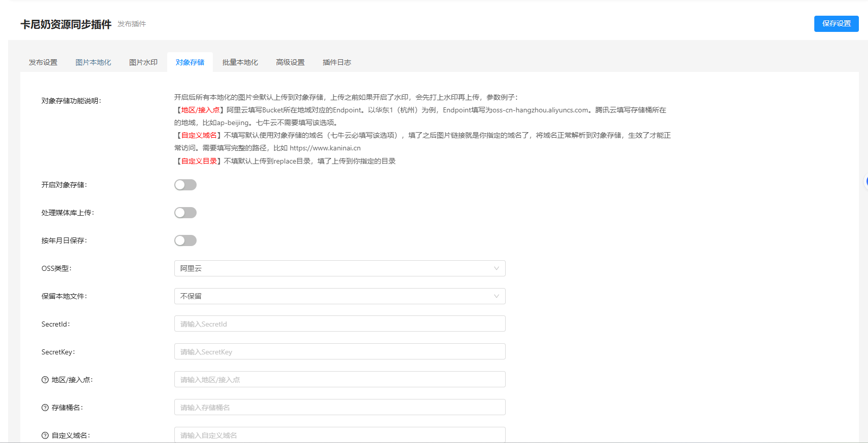This screenshot has height=443, width=868.
Task: Switch to the 发布设置 tab
Action: tap(43, 62)
